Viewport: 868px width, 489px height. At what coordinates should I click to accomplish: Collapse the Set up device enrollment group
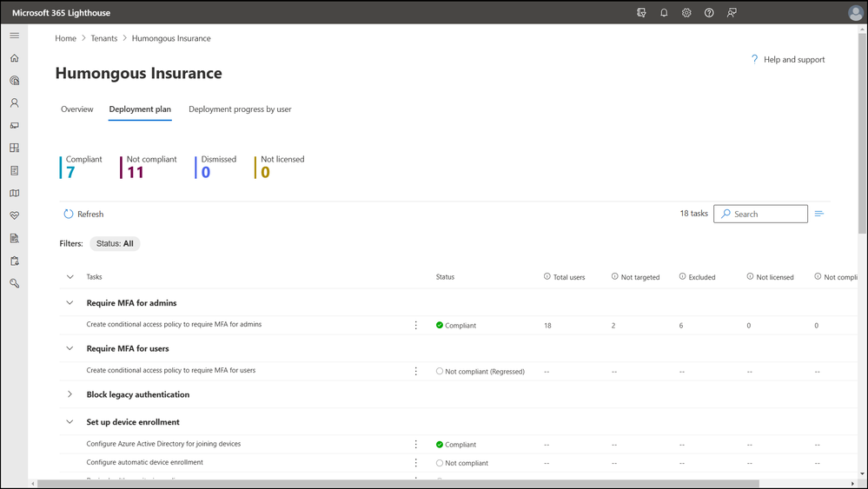(x=70, y=422)
